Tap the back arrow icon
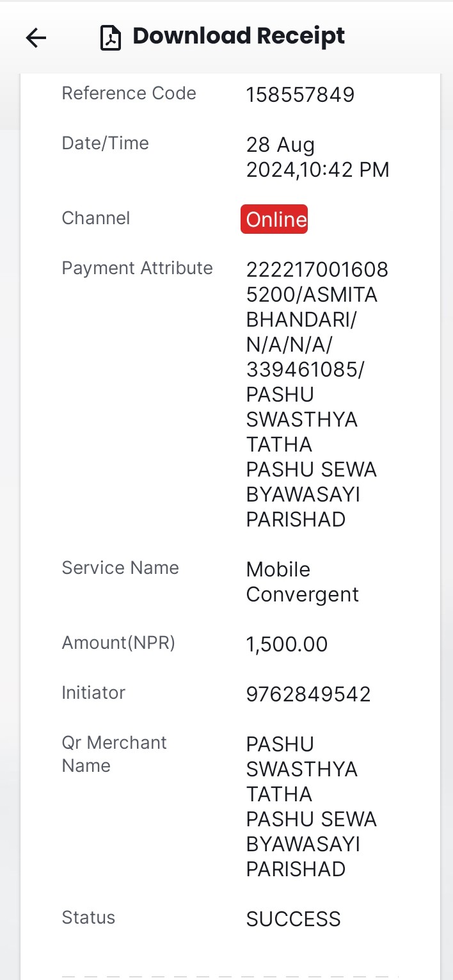 click(x=36, y=38)
